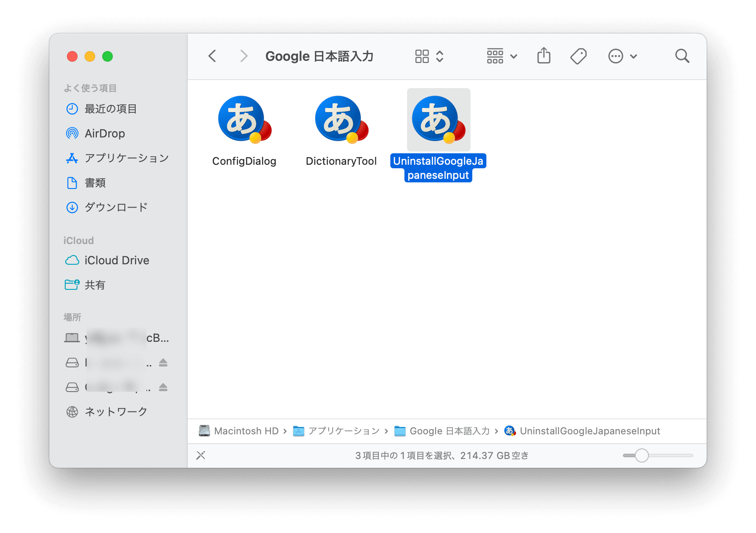Select the first external drive icon
The width and height of the screenshot is (756, 533).
point(72,363)
